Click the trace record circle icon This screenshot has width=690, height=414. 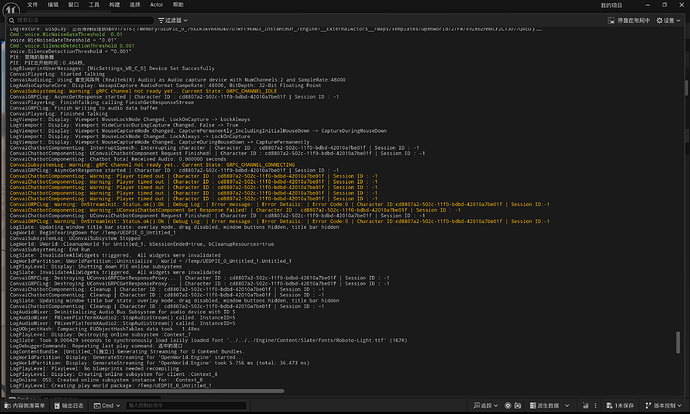(508, 406)
